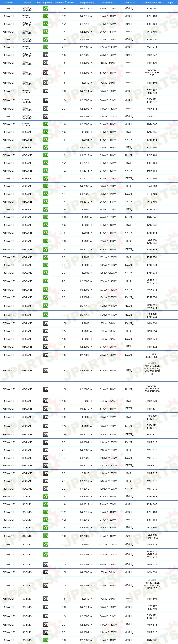178x644 pixels.
Task: Click petrol icon in Scenic M4R 710 row
Action: pyautogui.click(x=46, y=554)
